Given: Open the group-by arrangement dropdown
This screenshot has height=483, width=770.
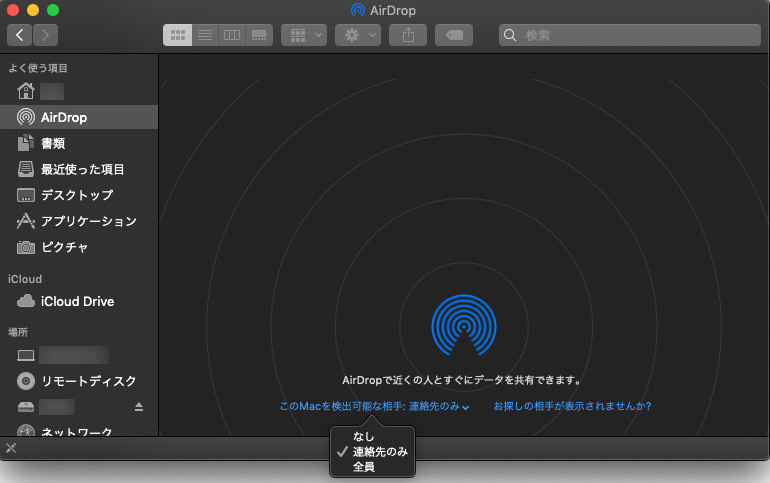Looking at the screenshot, I should (x=304, y=35).
